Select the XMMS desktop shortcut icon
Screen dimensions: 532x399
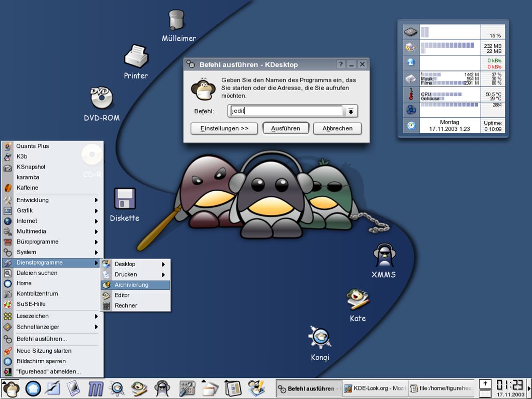[x=384, y=256]
